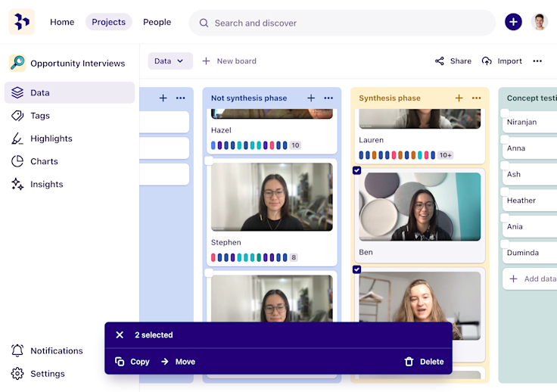The height and width of the screenshot is (392, 557).
Task: Close the selection bar with X
Action: (x=120, y=334)
